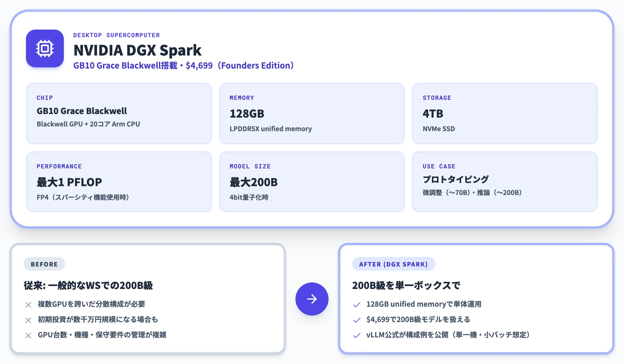The image size is (624, 364).
Task: Click the GPU台数・機種・保守要件の管理が複雑 line
Action: pyautogui.click(x=102, y=335)
